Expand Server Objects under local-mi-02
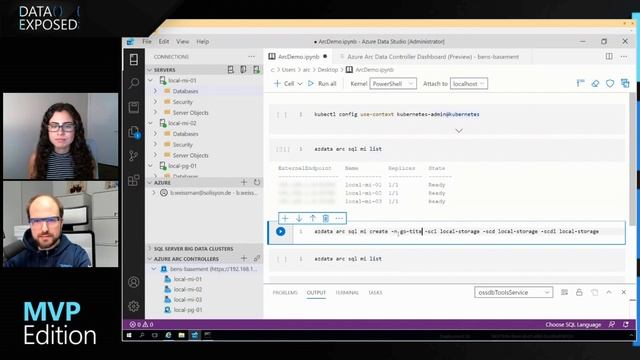640x360 pixels. (156, 155)
